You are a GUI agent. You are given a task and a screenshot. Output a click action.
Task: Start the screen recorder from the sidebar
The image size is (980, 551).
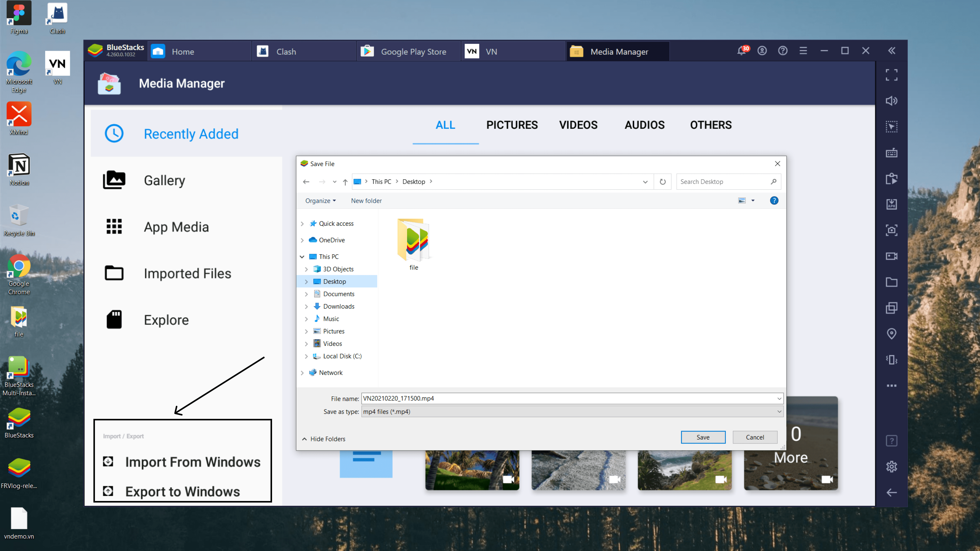tap(892, 256)
